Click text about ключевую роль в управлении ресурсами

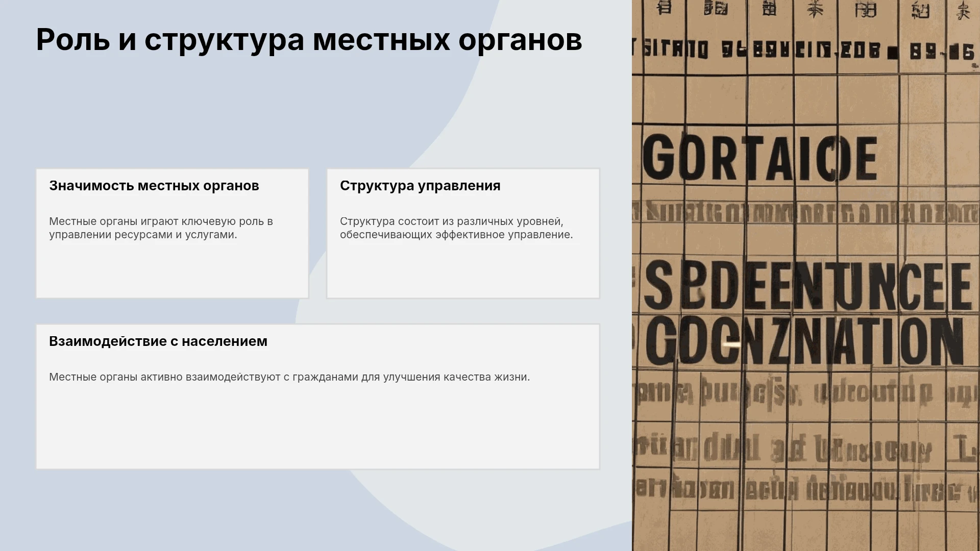pyautogui.click(x=161, y=228)
